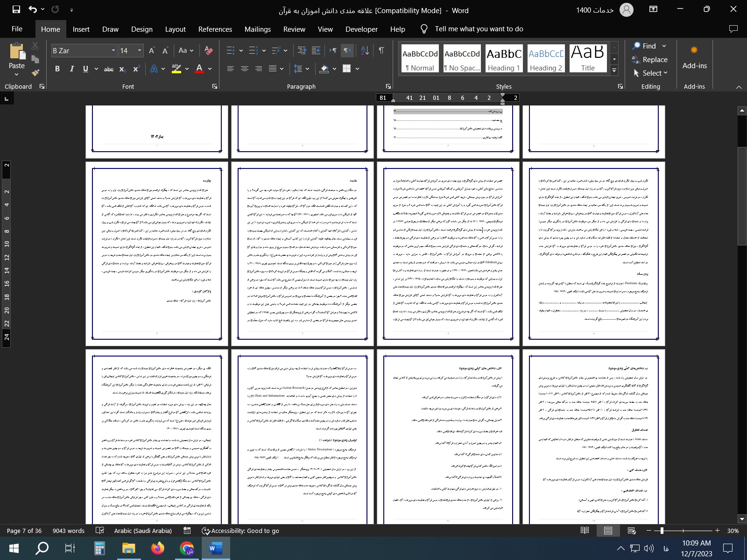Open the References tab
The image size is (747, 560).
click(x=215, y=29)
